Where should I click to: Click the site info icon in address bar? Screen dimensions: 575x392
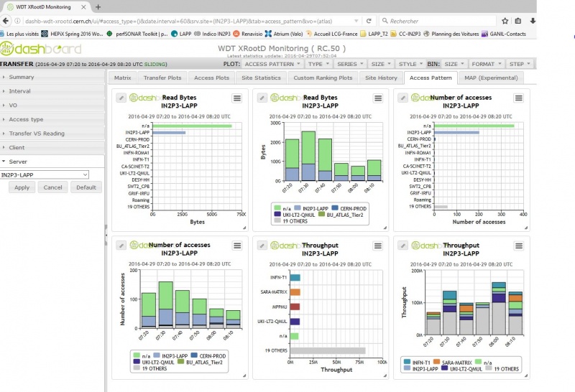[x=17, y=21]
